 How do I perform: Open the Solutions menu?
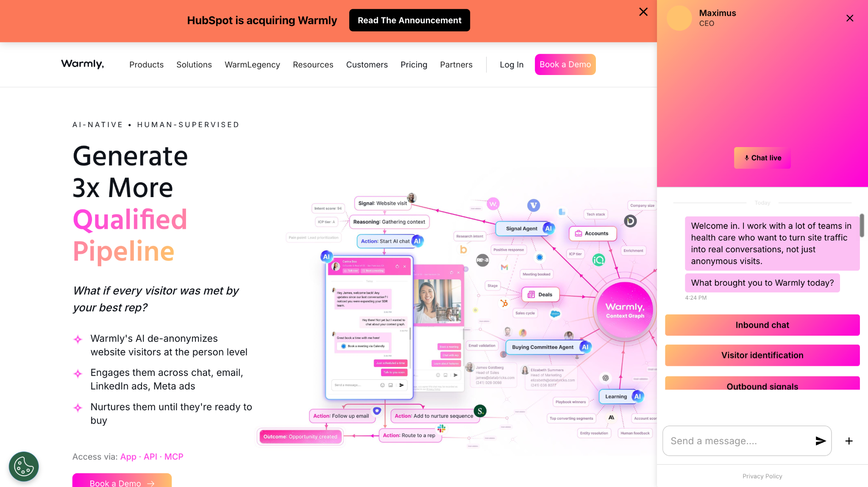(x=194, y=64)
